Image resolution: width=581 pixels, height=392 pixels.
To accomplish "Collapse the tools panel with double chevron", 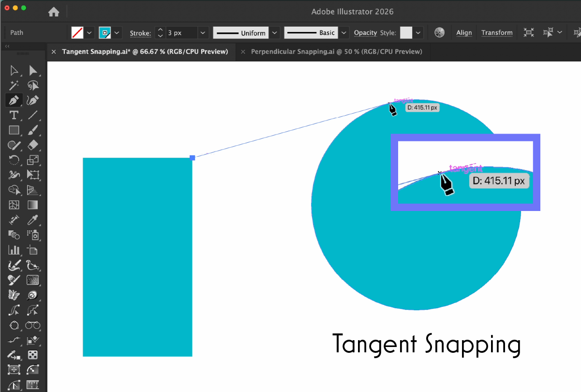I will pyautogui.click(x=7, y=46).
